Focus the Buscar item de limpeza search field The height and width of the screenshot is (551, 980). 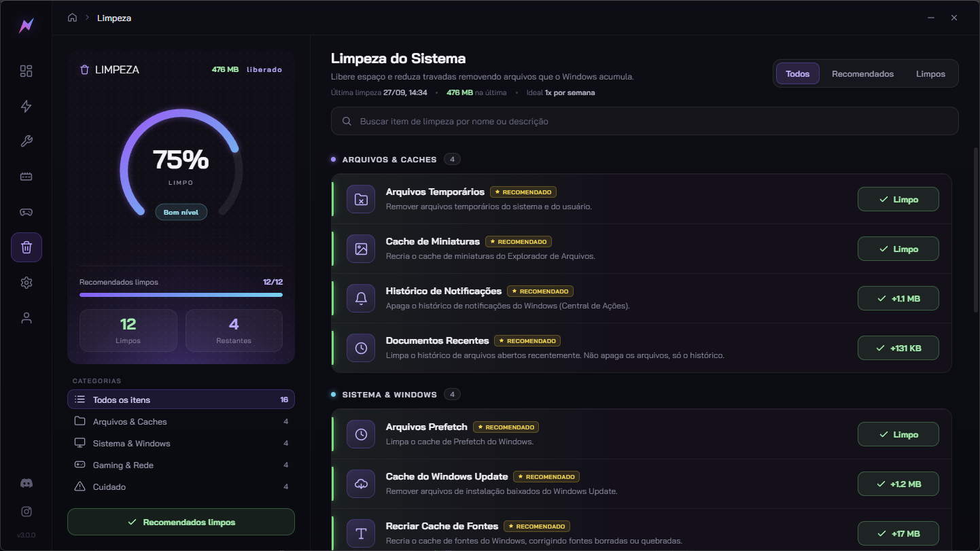tap(644, 121)
